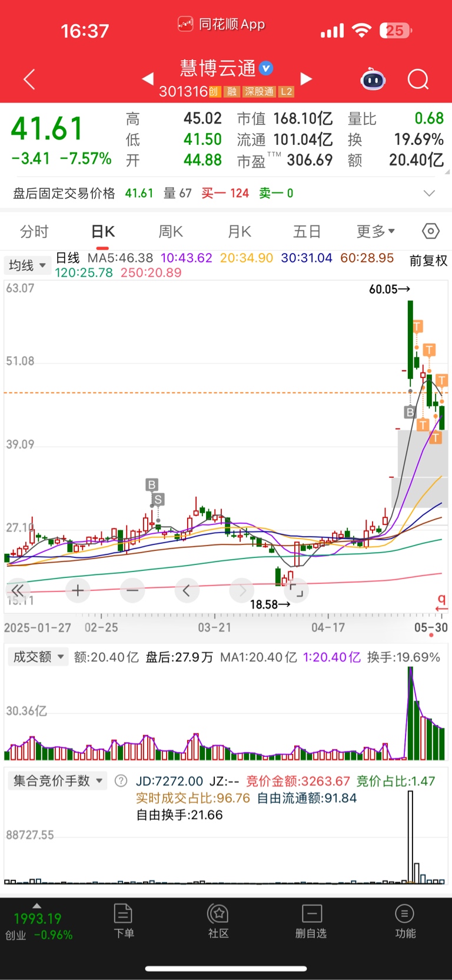Toggle 前复权 adjustment mode

428,261
